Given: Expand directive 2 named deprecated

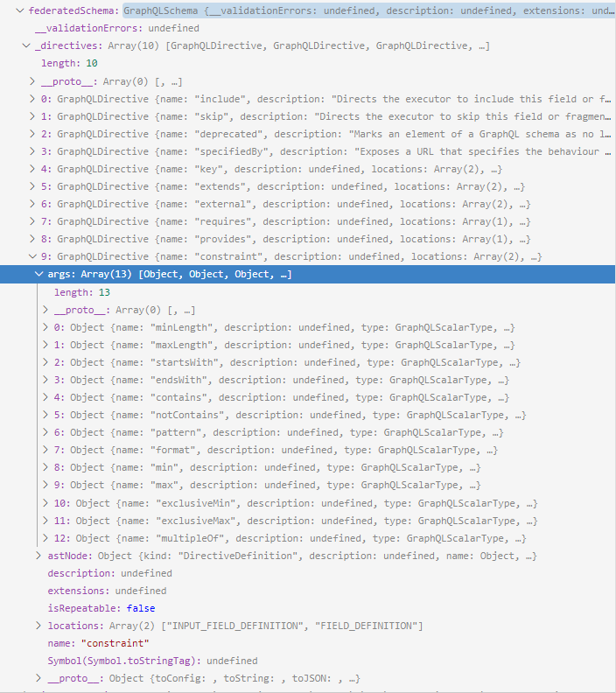Looking at the screenshot, I should (x=32, y=134).
